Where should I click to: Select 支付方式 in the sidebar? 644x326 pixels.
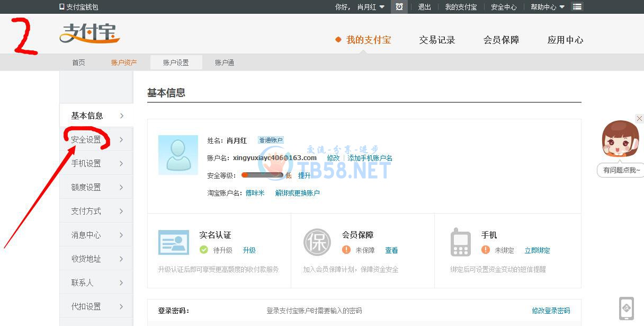click(96, 211)
